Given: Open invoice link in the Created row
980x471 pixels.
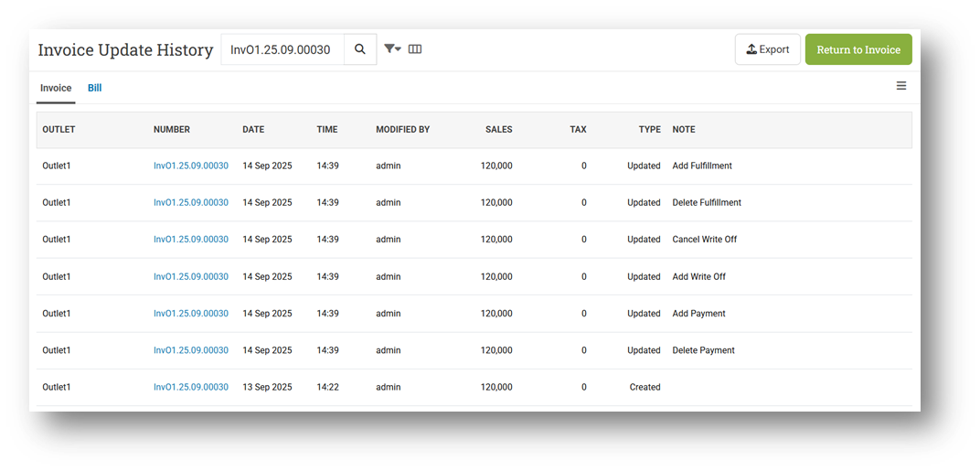Looking at the screenshot, I should coord(191,387).
